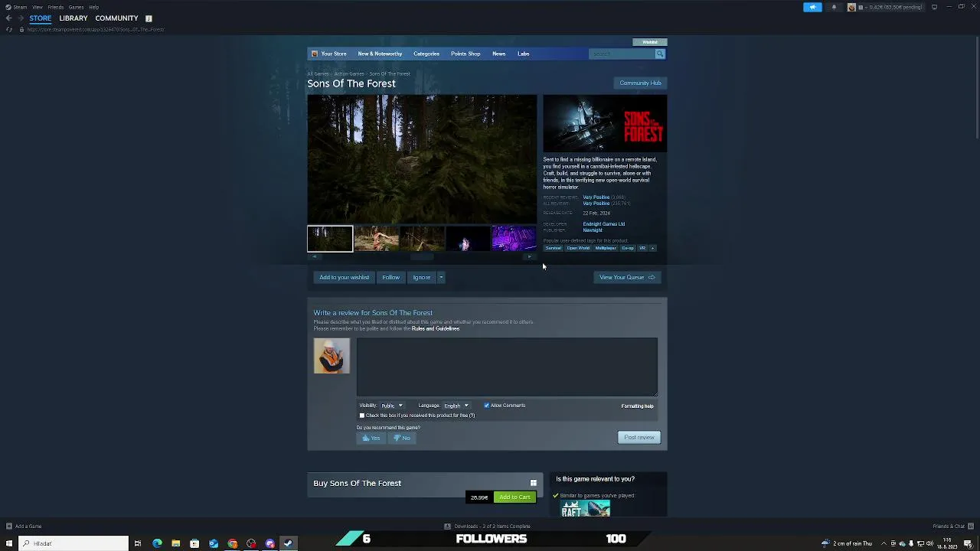Click the green Add to Cart button
The image size is (980, 551).
[514, 497]
